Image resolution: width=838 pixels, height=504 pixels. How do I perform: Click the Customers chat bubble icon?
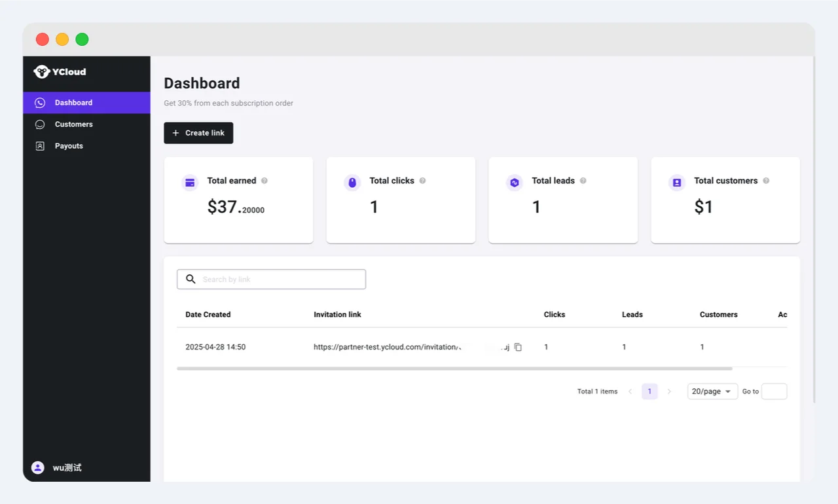[40, 124]
